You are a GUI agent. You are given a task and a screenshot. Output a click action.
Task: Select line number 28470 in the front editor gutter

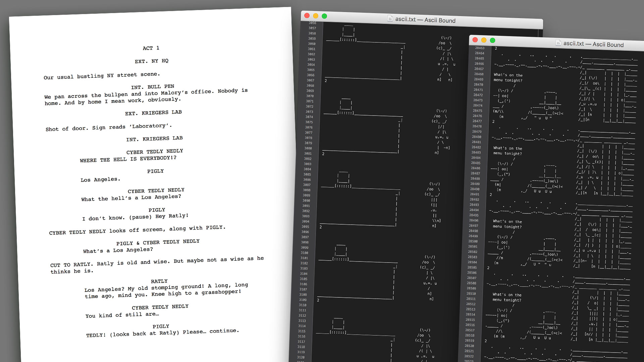pyautogui.click(x=479, y=84)
